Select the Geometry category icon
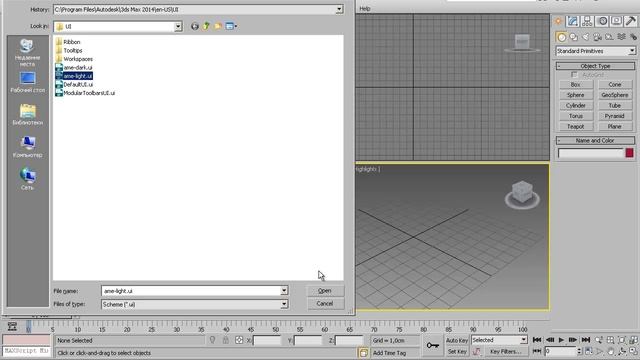640x360 pixels. pos(562,37)
